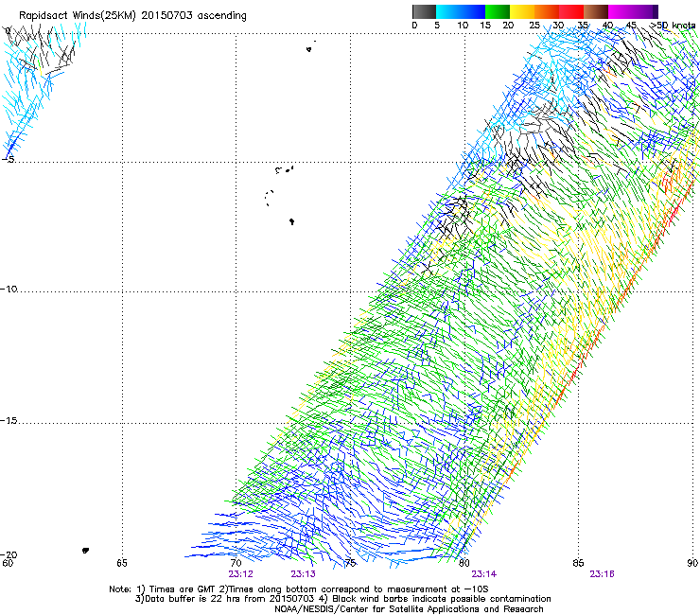Screen dimensions: 700x615
Task: Click the black island mark near 72E, 7S
Action: 291,221
